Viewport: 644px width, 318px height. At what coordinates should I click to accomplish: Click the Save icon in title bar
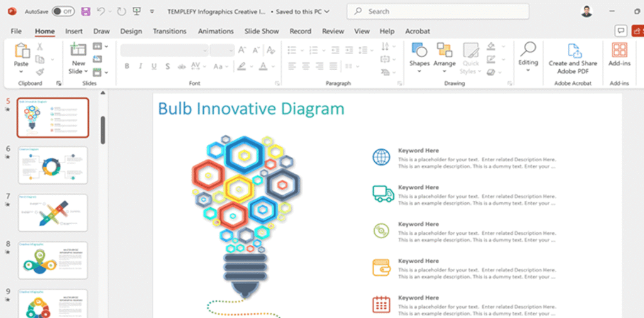(x=86, y=11)
